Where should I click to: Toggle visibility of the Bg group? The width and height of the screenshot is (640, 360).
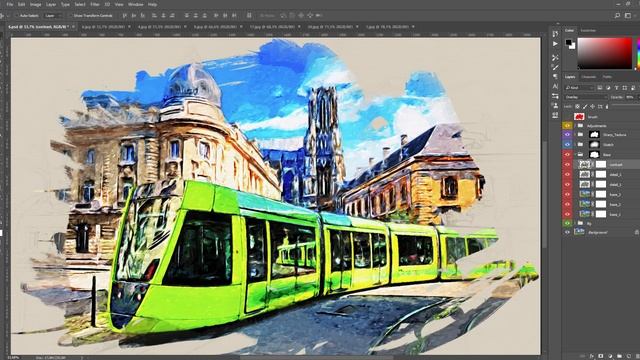[567, 223]
